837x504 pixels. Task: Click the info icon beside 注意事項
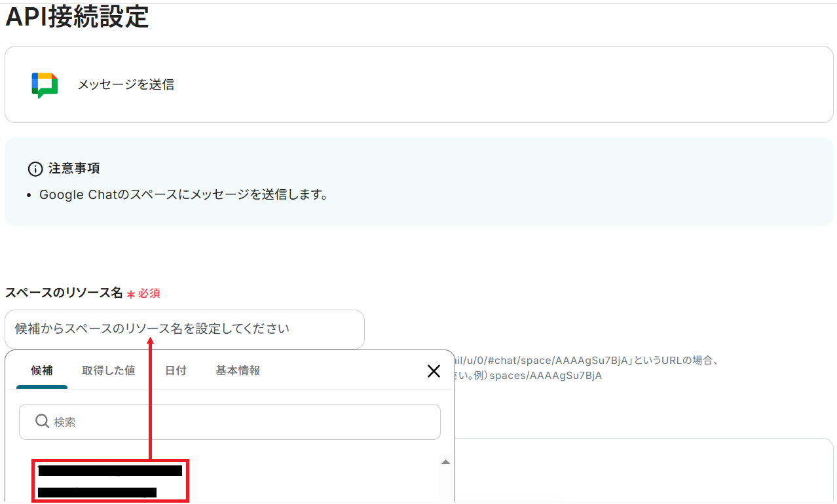click(x=35, y=169)
